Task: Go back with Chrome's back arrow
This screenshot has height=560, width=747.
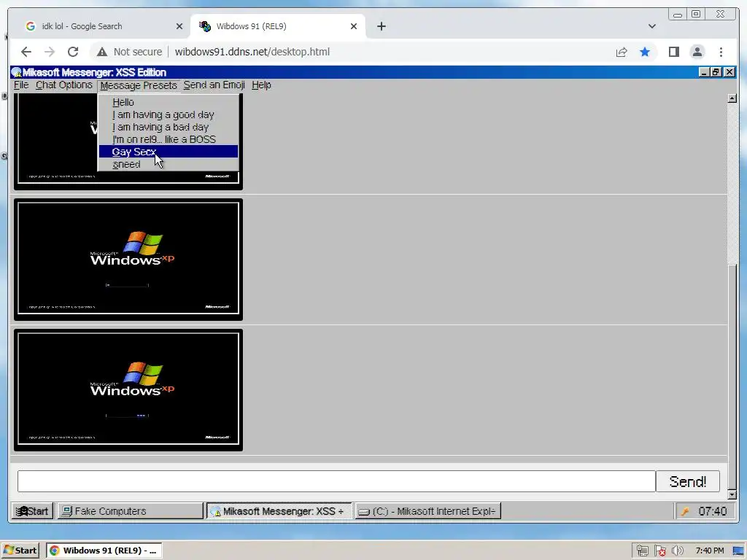Action: [26, 52]
